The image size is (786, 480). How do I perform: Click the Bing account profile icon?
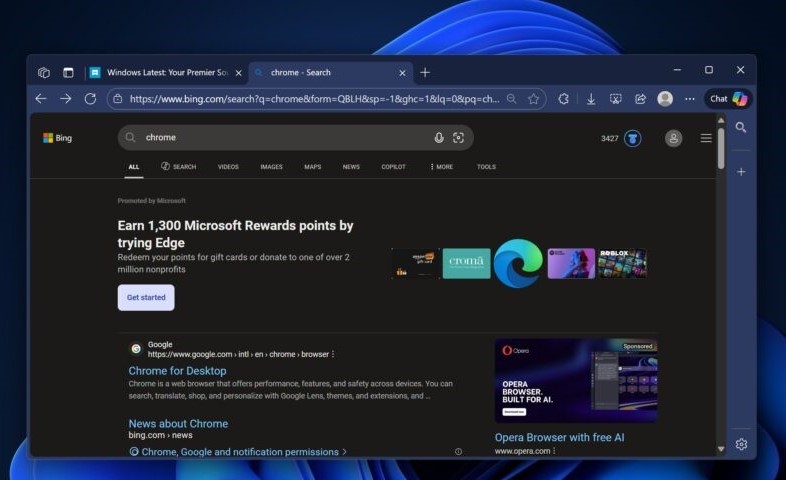(673, 138)
